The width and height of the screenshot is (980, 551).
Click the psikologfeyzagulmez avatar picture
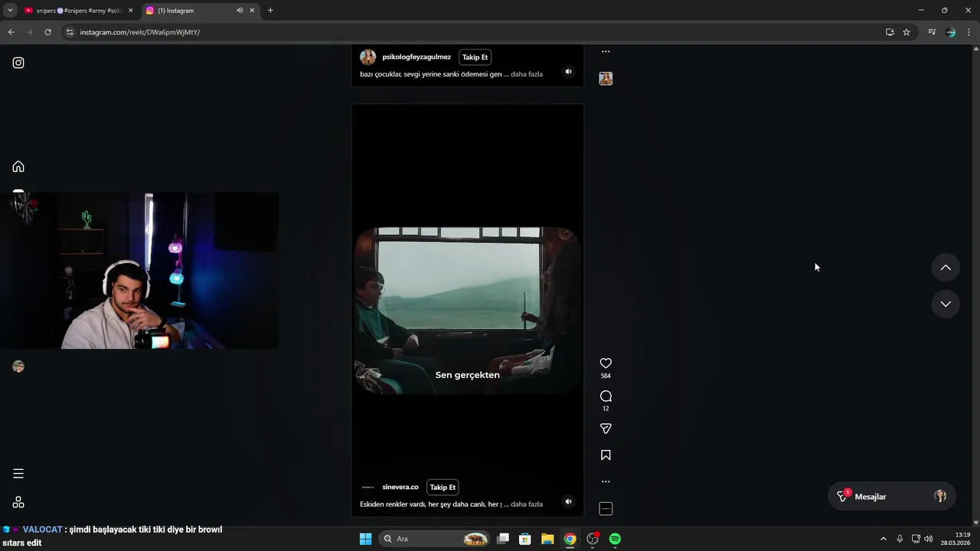(x=368, y=57)
